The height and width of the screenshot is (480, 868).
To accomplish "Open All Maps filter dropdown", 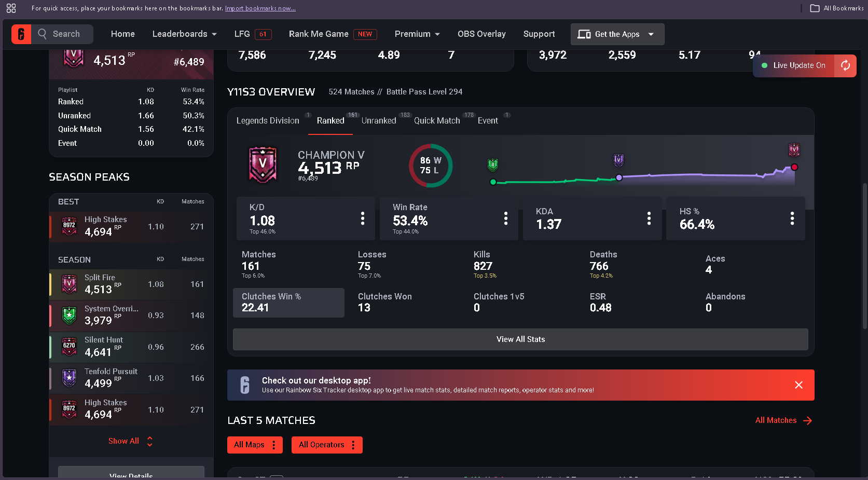I will coord(255,445).
